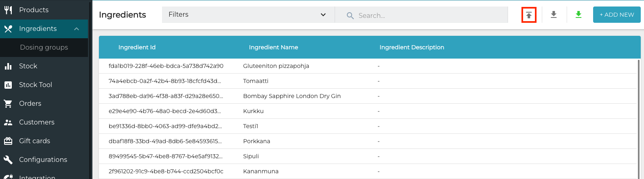Image resolution: width=644 pixels, height=179 pixels.
Task: Click the Gift cards icon
Action: pyautogui.click(x=8, y=141)
